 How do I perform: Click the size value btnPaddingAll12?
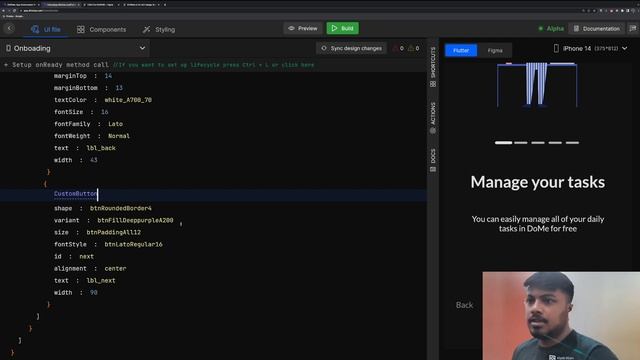coord(113,232)
